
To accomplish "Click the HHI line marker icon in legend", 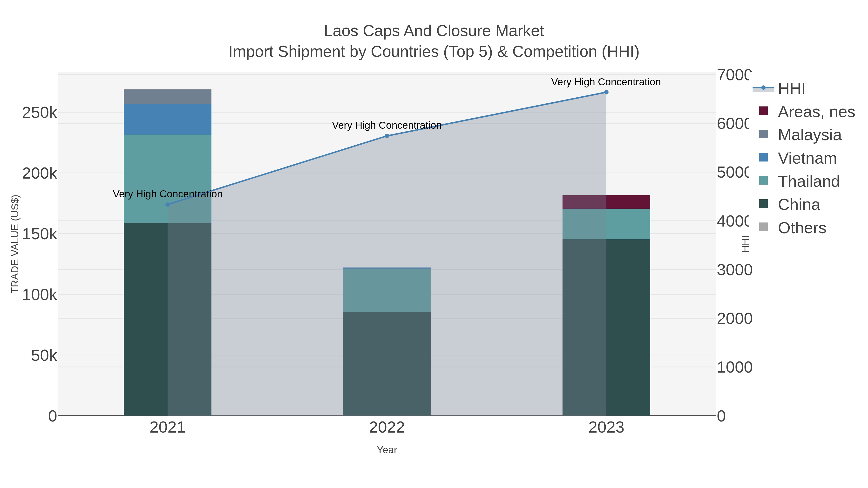I will pos(764,88).
